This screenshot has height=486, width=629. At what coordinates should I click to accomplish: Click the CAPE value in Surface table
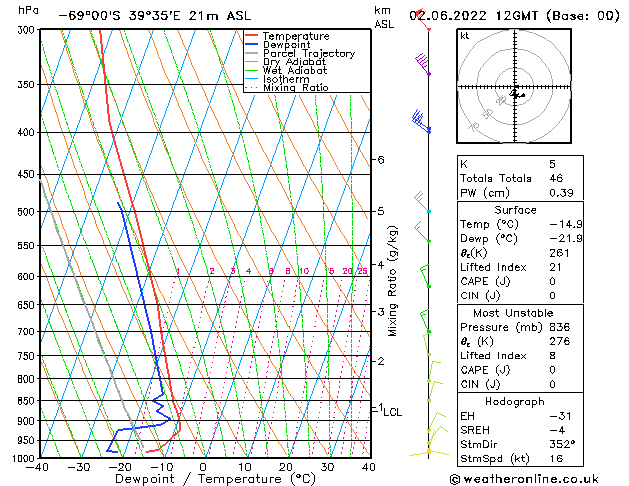pyautogui.click(x=552, y=281)
